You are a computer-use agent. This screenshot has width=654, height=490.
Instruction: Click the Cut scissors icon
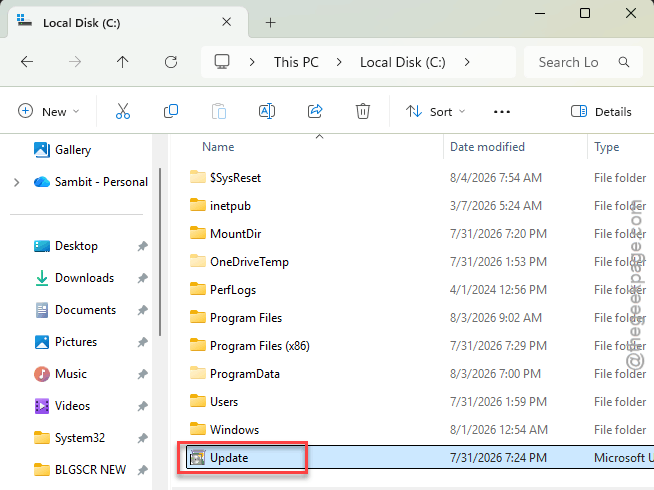(123, 111)
